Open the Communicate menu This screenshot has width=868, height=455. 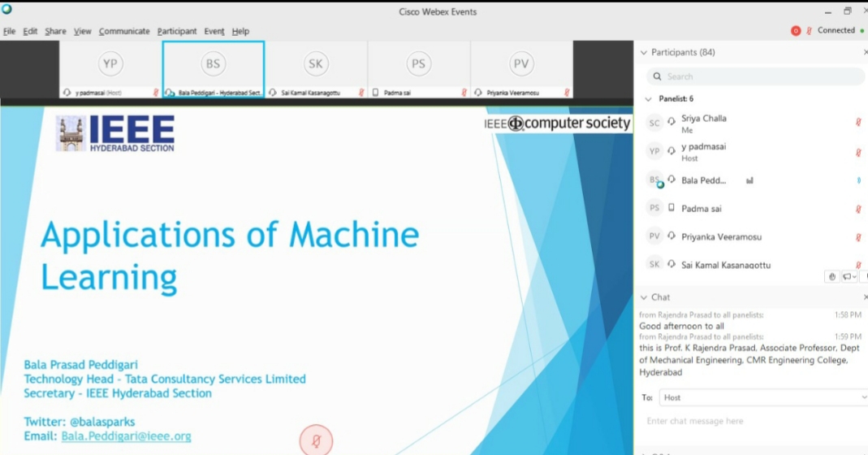pos(124,31)
